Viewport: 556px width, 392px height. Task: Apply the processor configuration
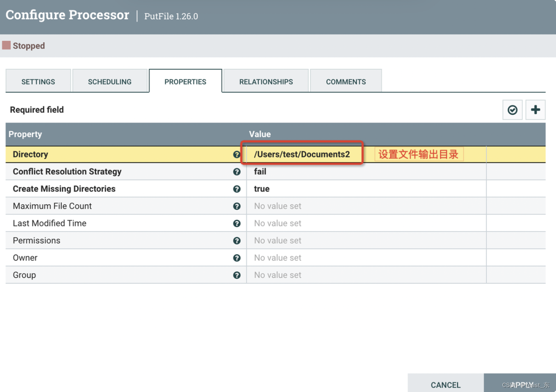[x=520, y=384]
